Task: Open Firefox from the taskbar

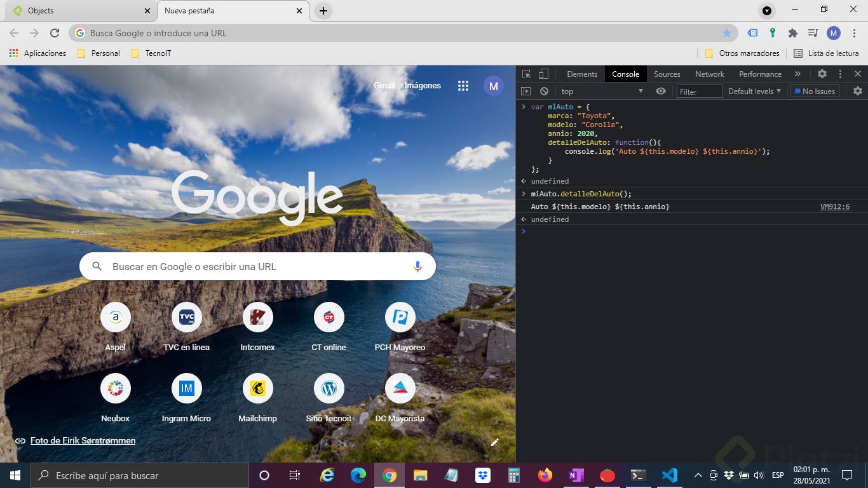Action: point(545,475)
